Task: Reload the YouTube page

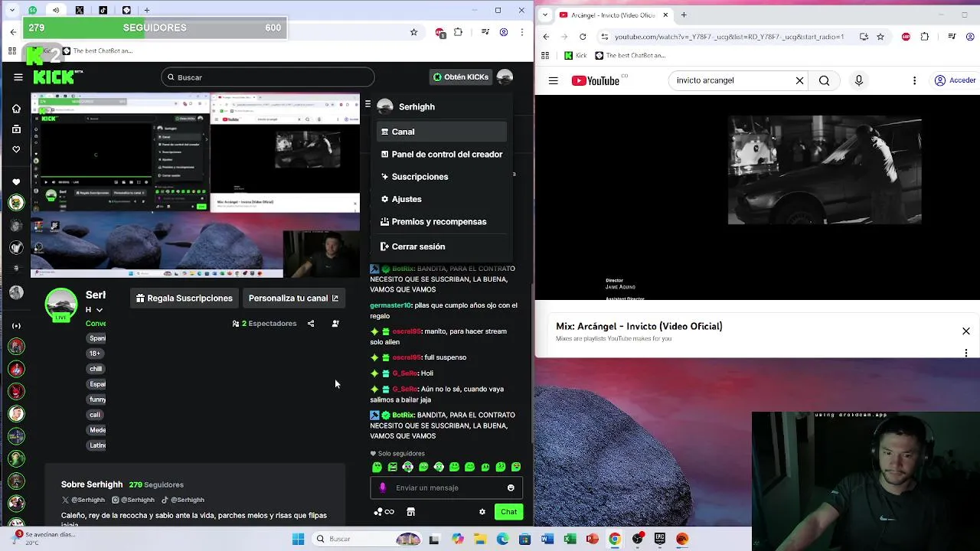Action: pos(583,37)
